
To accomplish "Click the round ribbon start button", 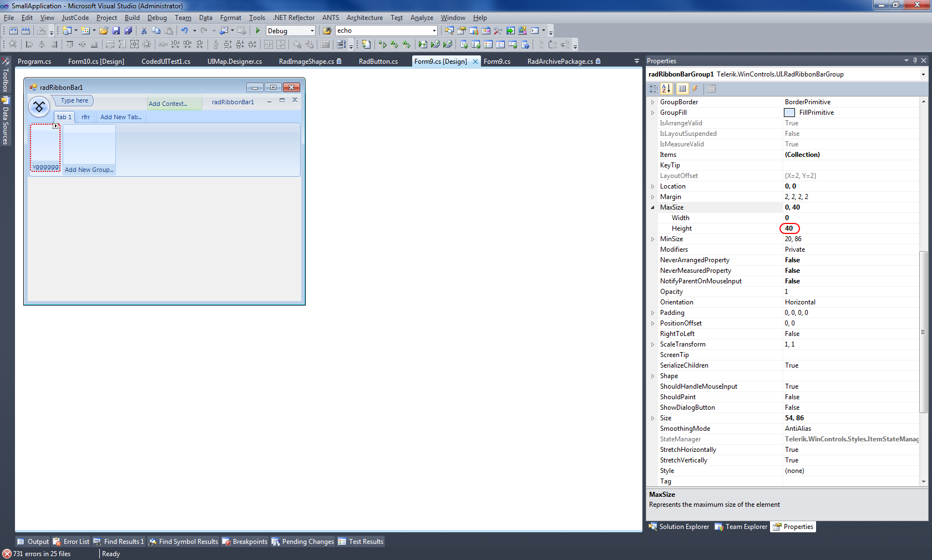I will pos(39,106).
